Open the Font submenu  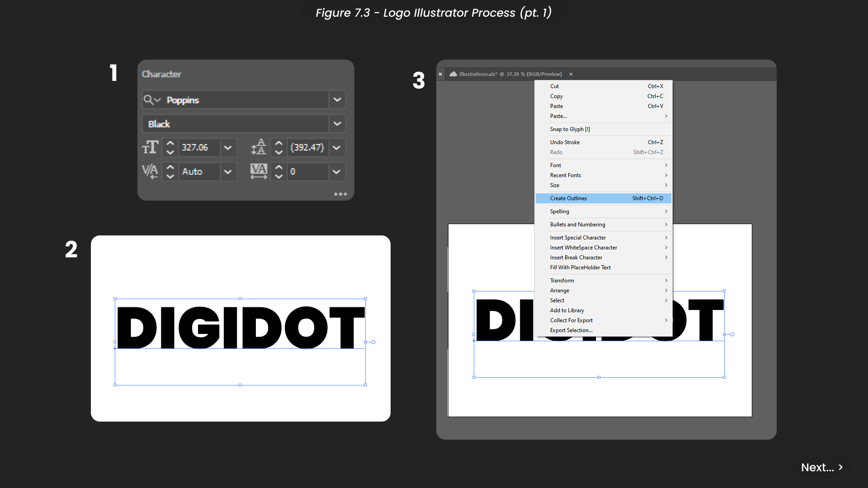(604, 165)
